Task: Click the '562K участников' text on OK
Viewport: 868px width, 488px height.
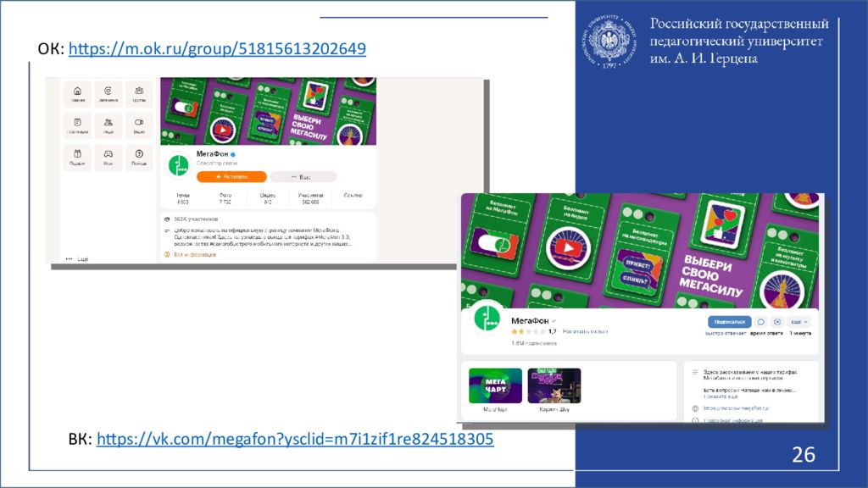Action: [x=196, y=219]
